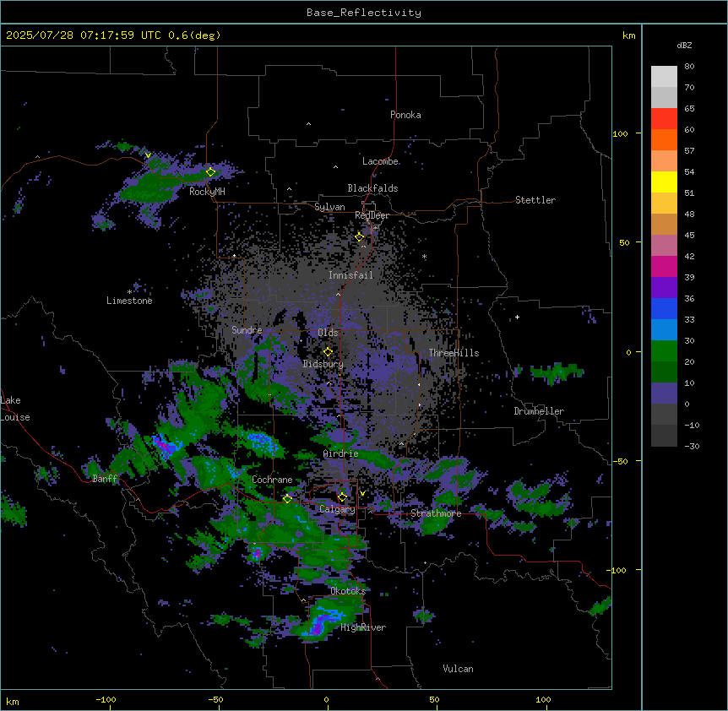Click the Okotoks label
The height and width of the screenshot is (711, 728).
click(x=348, y=591)
